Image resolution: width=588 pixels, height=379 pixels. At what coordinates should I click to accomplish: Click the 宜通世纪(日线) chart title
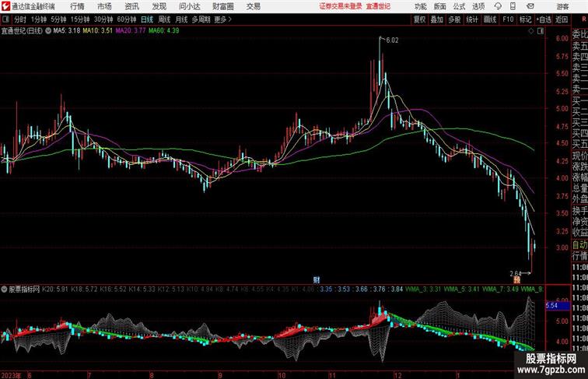click(22, 31)
